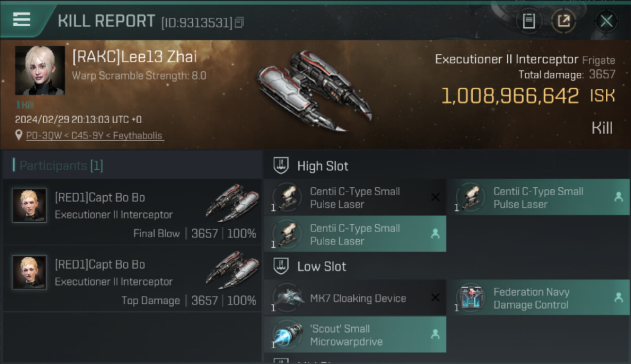Open Capt Bo Bo Top Damage entry
Viewport: 631px width, 364px height.
[x=132, y=280]
